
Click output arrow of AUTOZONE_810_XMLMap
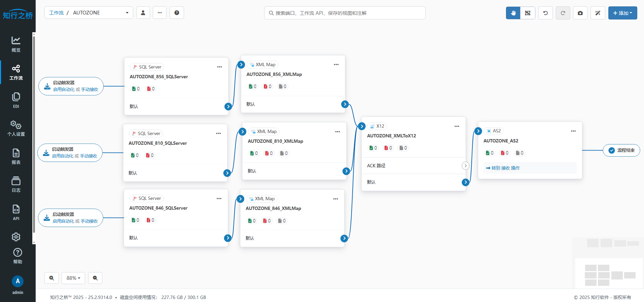346,171
